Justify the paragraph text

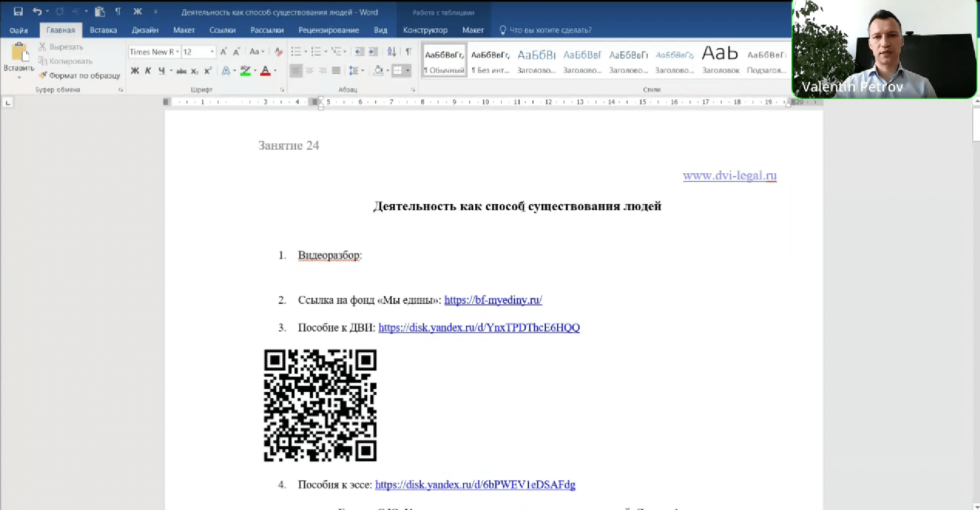[x=336, y=70]
